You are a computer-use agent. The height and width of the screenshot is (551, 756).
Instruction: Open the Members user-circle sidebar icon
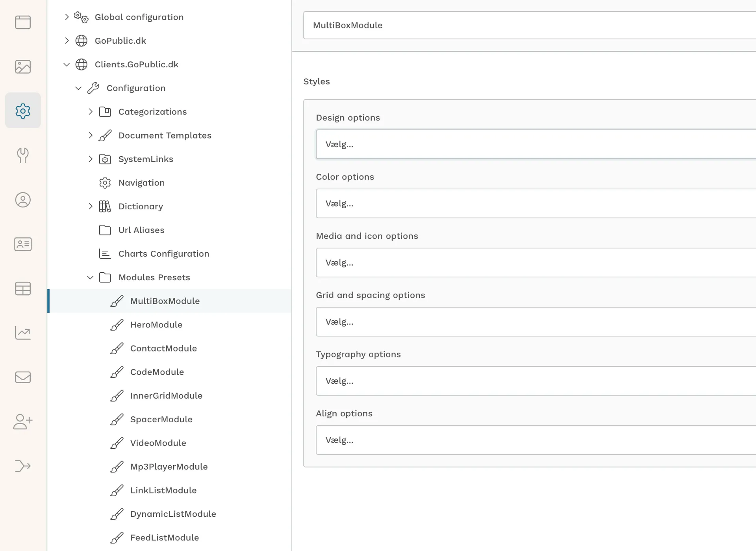point(23,200)
